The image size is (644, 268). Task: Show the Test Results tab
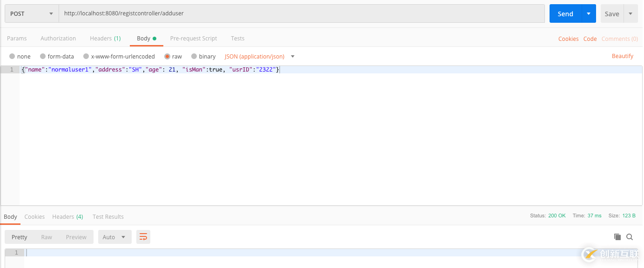(x=108, y=216)
